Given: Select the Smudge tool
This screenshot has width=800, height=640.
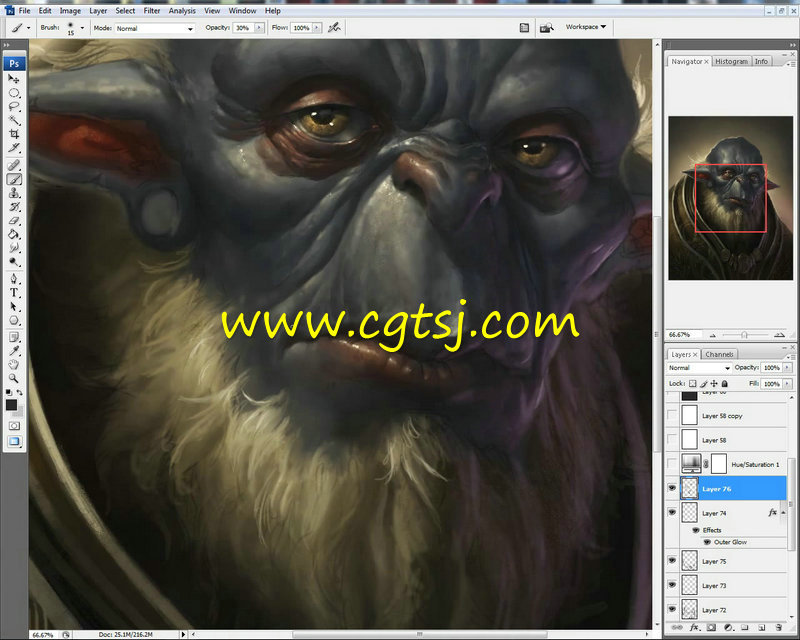Looking at the screenshot, I should click(14, 248).
